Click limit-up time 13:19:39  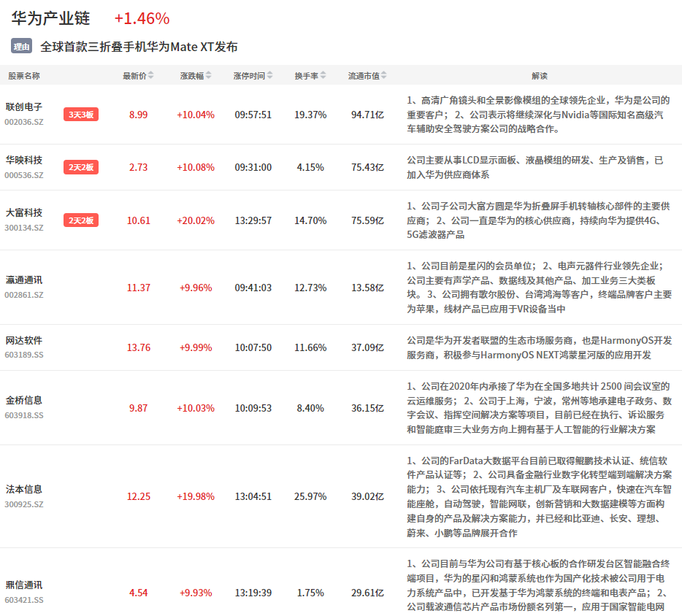[253, 593]
